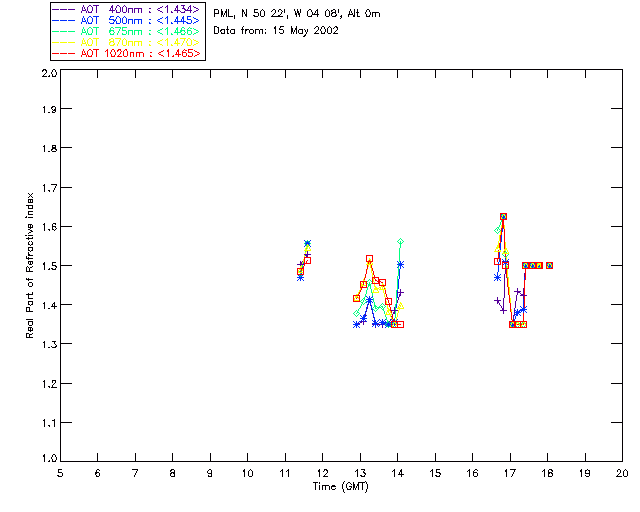Viewport: 640px width, 512px height.
Task: Click the red square peak near hour 13
Action: point(369,258)
